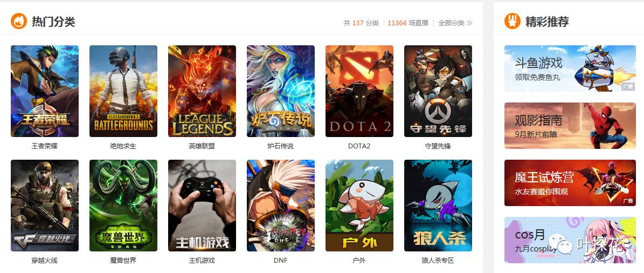The image size is (644, 273).
Task: Expand all categories via 全部分类 arrows
Action: (x=455, y=23)
